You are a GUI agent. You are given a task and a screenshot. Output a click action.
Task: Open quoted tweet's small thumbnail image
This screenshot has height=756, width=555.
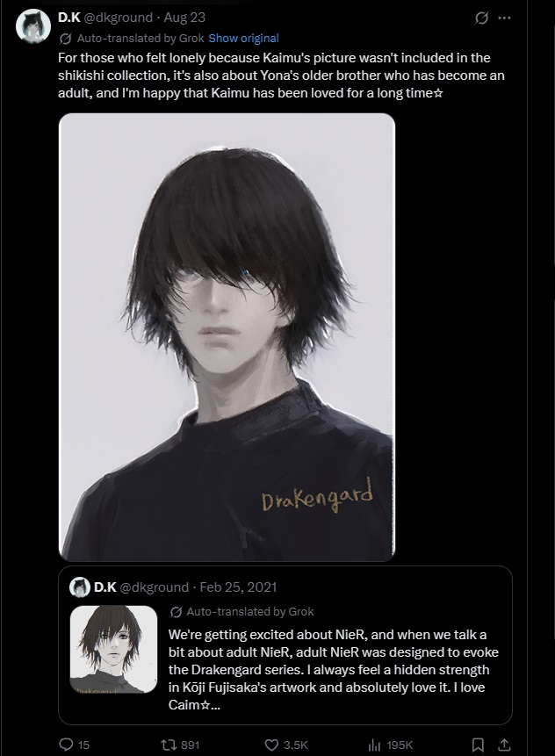point(113,650)
